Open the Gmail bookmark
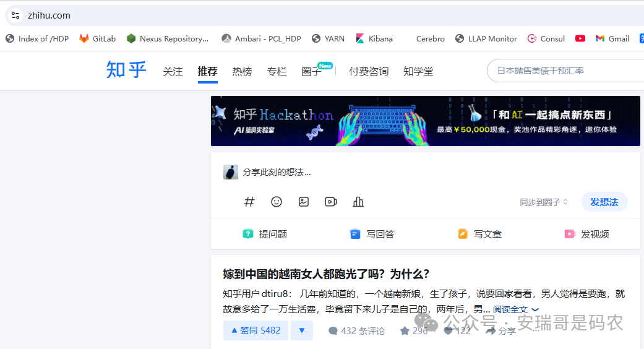This screenshot has width=644, height=349. coord(612,38)
